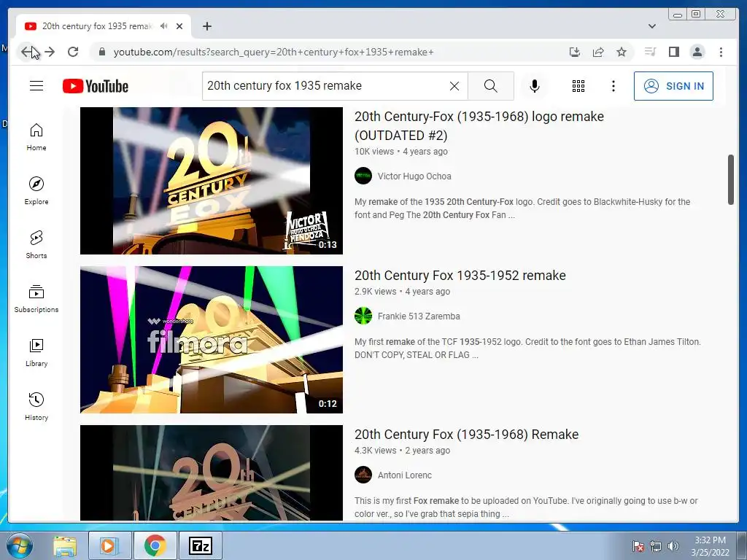747x560 pixels.
Task: Open the YouTube guide hamburger menu
Action: tap(36, 86)
